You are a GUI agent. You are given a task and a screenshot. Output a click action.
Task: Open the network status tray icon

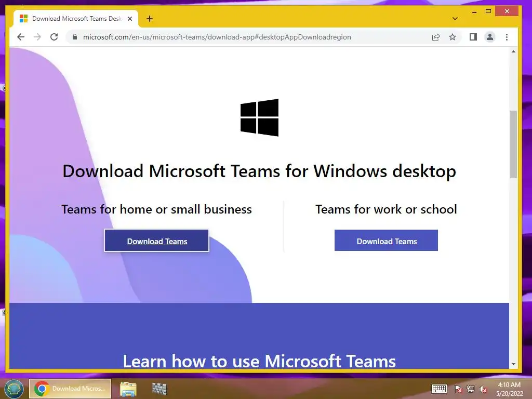click(x=471, y=389)
